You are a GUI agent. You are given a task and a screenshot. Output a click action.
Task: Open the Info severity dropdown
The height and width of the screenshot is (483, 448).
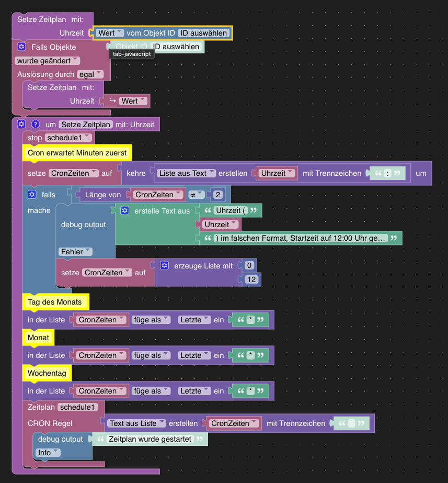tap(48, 453)
